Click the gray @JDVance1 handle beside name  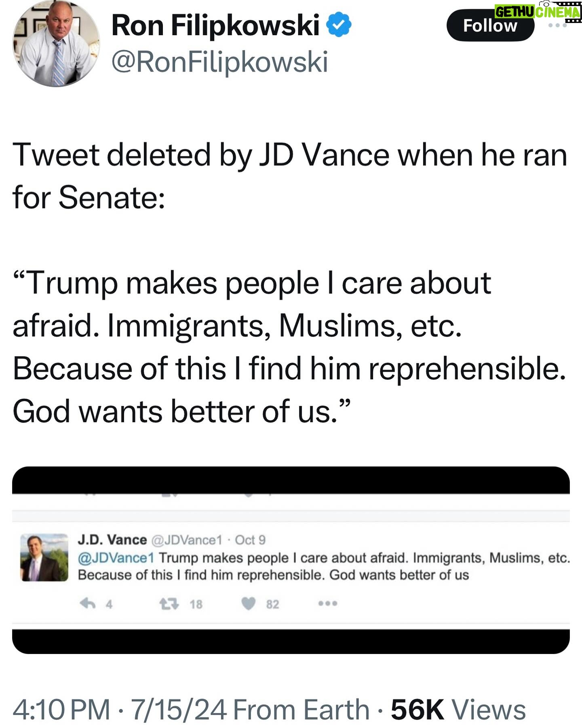click(x=186, y=540)
